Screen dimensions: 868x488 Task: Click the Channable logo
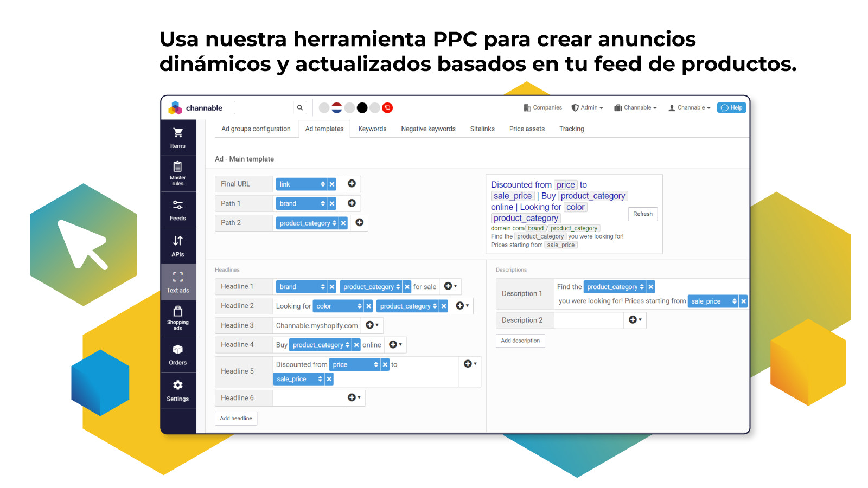coord(195,108)
